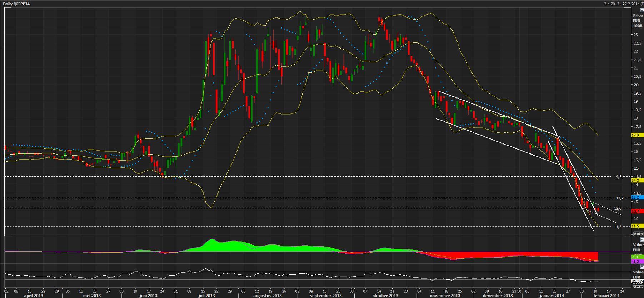Click the april 2013 time axis label

(x=34, y=296)
